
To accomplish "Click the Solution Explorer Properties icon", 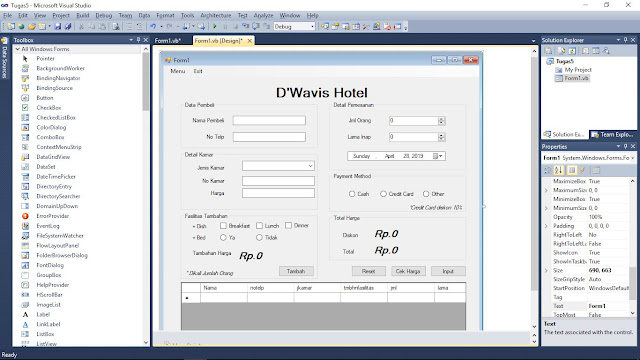I will [x=549, y=51].
